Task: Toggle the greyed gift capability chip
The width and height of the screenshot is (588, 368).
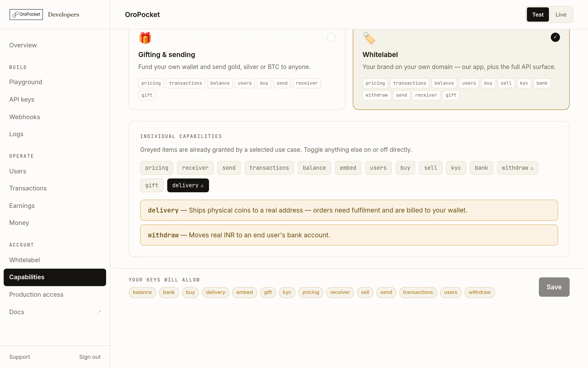Action: point(152,185)
